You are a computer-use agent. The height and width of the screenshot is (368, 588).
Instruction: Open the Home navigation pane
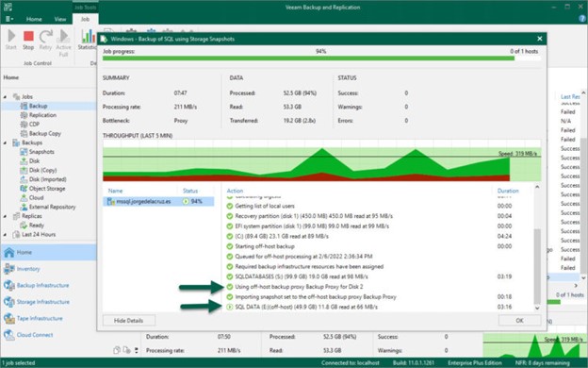(48, 252)
